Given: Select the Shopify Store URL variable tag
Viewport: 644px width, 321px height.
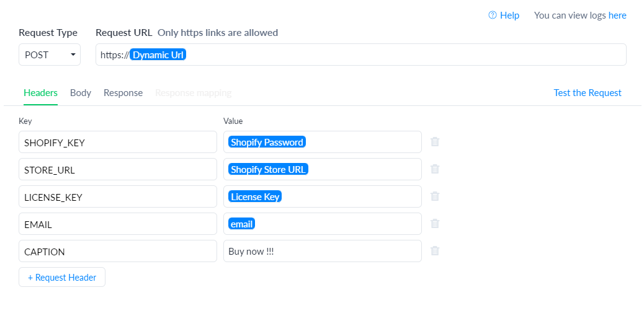Looking at the screenshot, I should click(268, 169).
